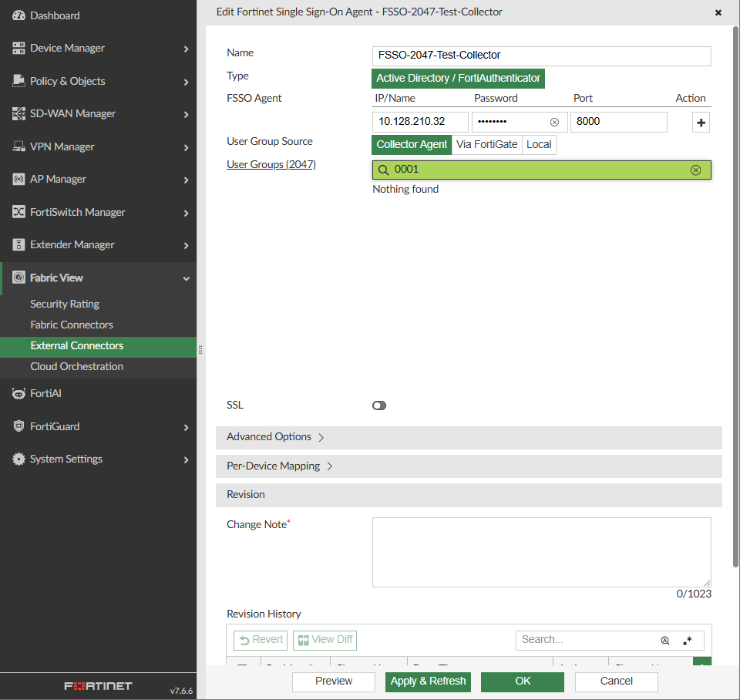
Task: Expand AP Manager menu arrow
Action: click(186, 180)
